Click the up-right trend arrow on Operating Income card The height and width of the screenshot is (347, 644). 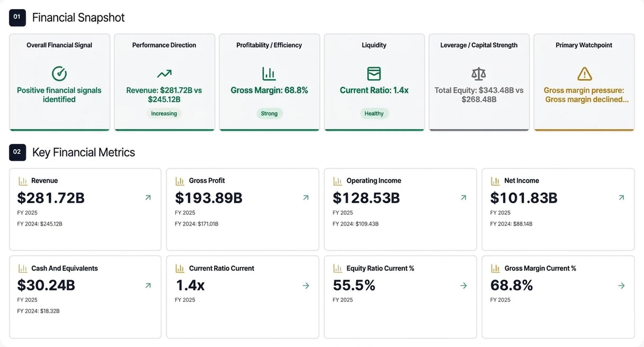coord(463,197)
